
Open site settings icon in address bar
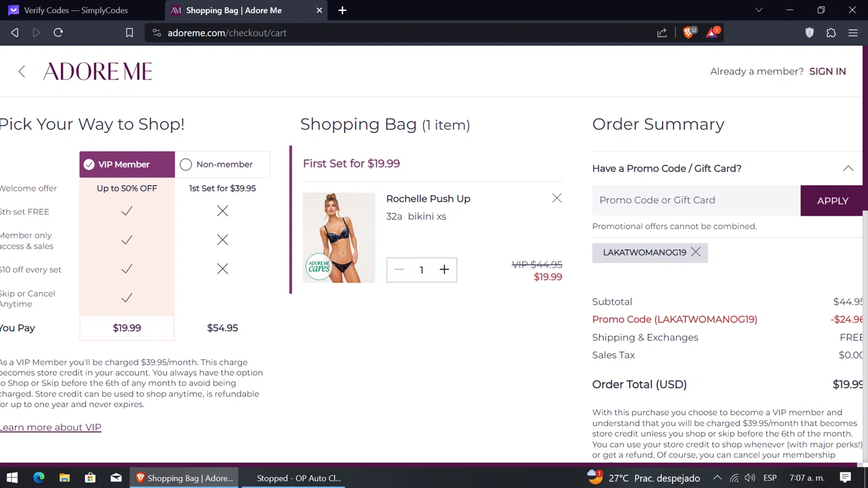click(x=156, y=33)
